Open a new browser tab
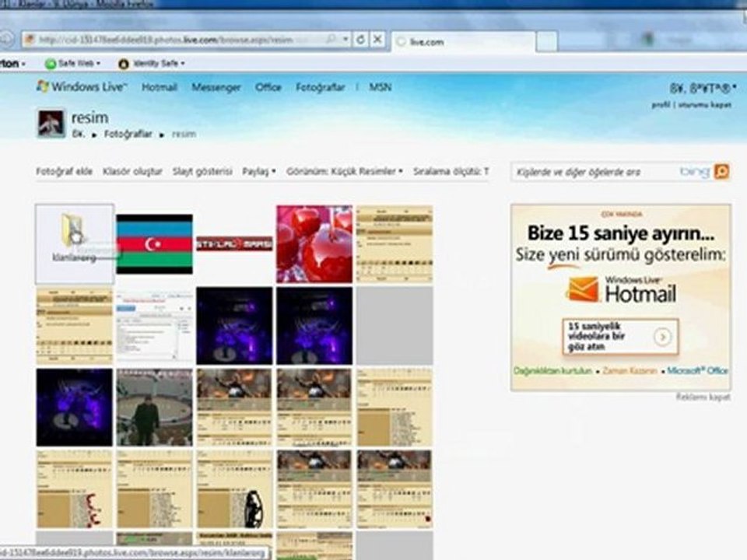747x560 pixels. click(x=547, y=41)
